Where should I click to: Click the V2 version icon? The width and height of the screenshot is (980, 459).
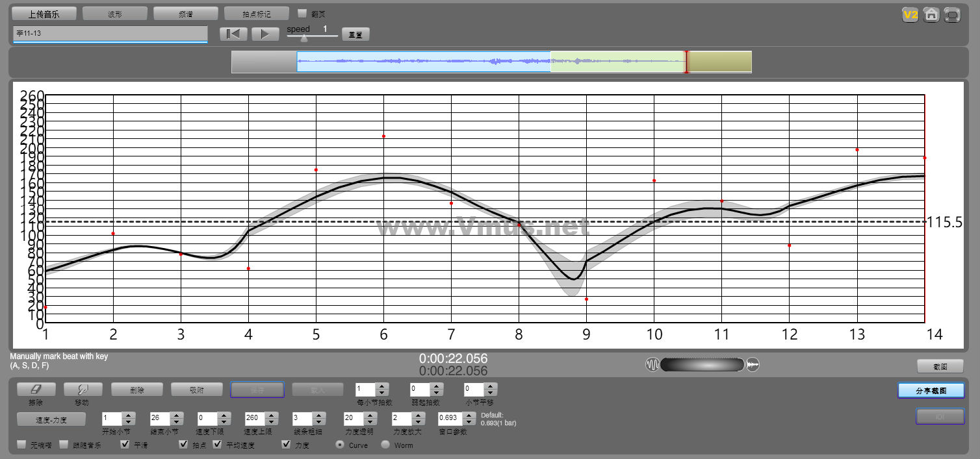pyautogui.click(x=910, y=15)
